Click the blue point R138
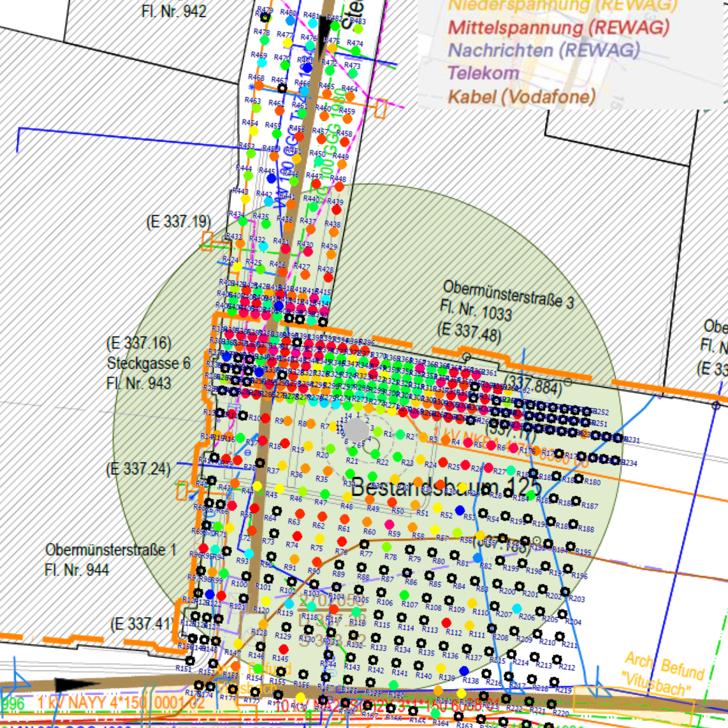 click(x=464, y=670)
